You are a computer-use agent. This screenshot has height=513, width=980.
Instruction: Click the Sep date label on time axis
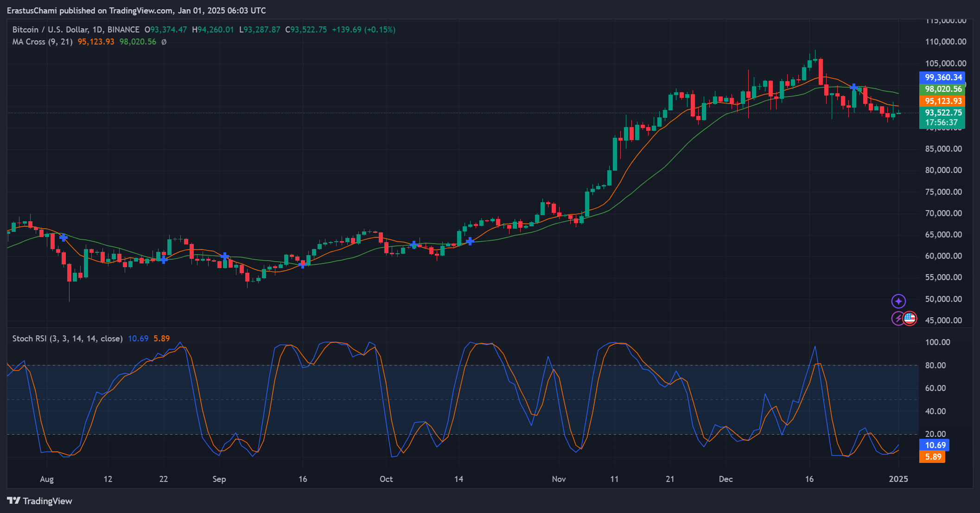click(219, 479)
